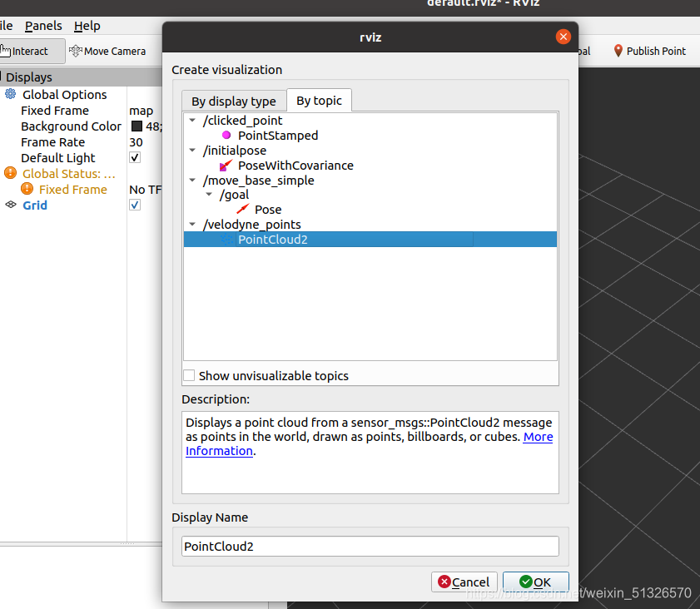The width and height of the screenshot is (700, 609).
Task: Click the Pose red arrow icon
Action: (242, 209)
